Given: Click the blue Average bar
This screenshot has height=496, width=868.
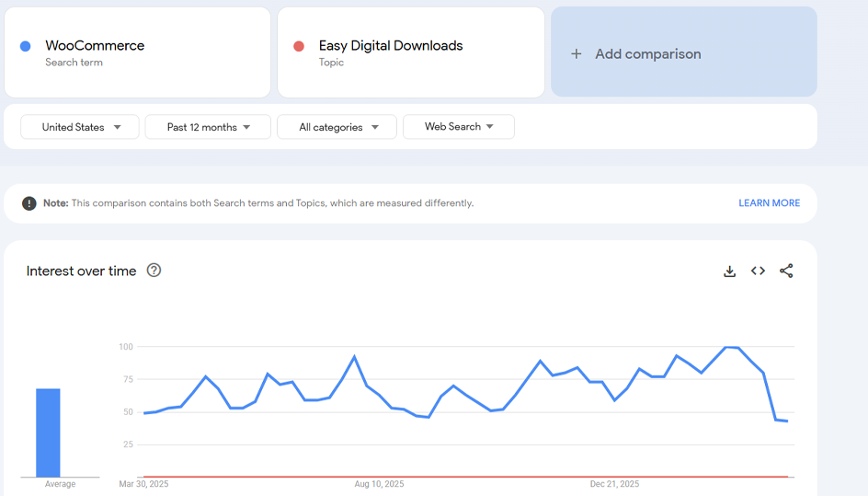Looking at the screenshot, I should 48,433.
